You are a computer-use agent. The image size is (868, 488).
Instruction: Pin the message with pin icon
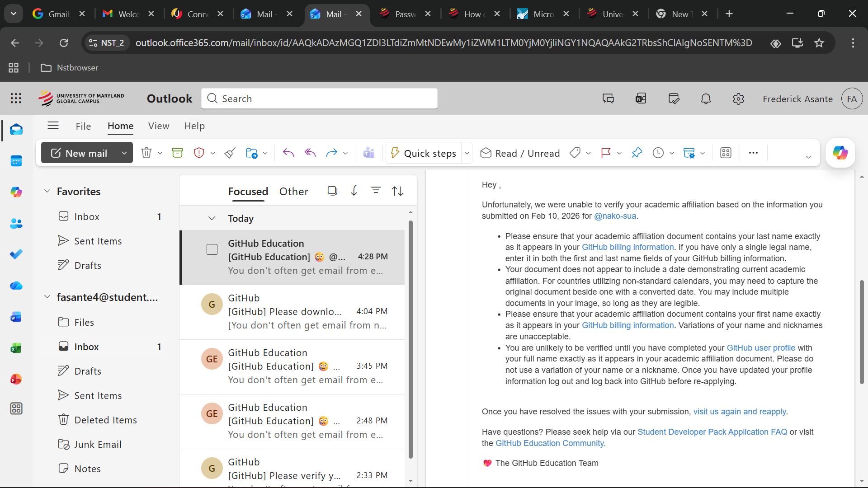pos(637,153)
